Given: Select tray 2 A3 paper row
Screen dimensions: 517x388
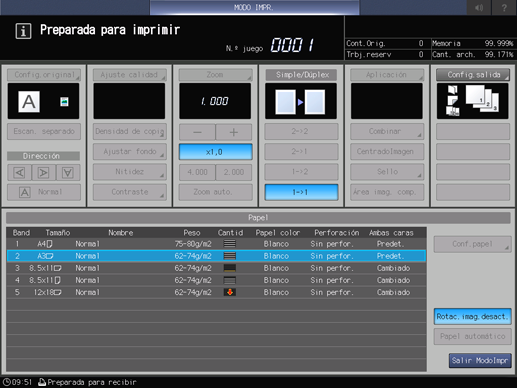Looking at the screenshot, I should 216,256.
